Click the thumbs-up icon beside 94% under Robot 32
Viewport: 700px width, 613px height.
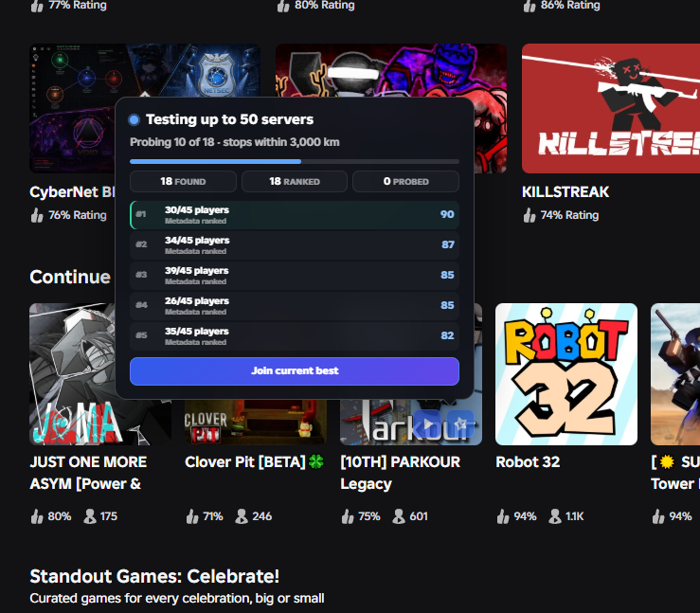click(503, 516)
